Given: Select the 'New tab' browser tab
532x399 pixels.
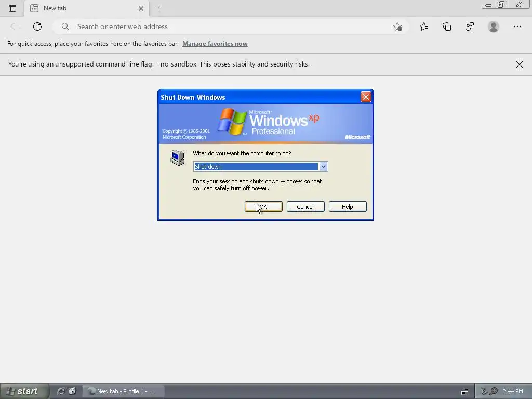Looking at the screenshot, I should tap(87, 8).
